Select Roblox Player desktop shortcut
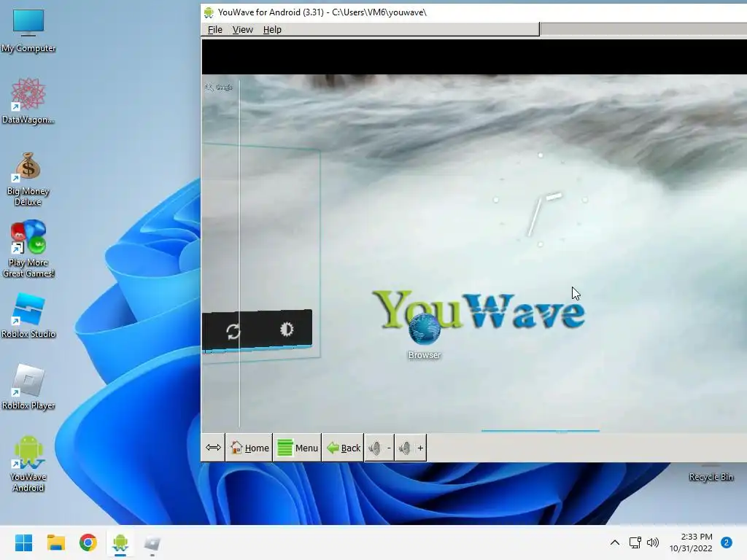 [x=28, y=386]
